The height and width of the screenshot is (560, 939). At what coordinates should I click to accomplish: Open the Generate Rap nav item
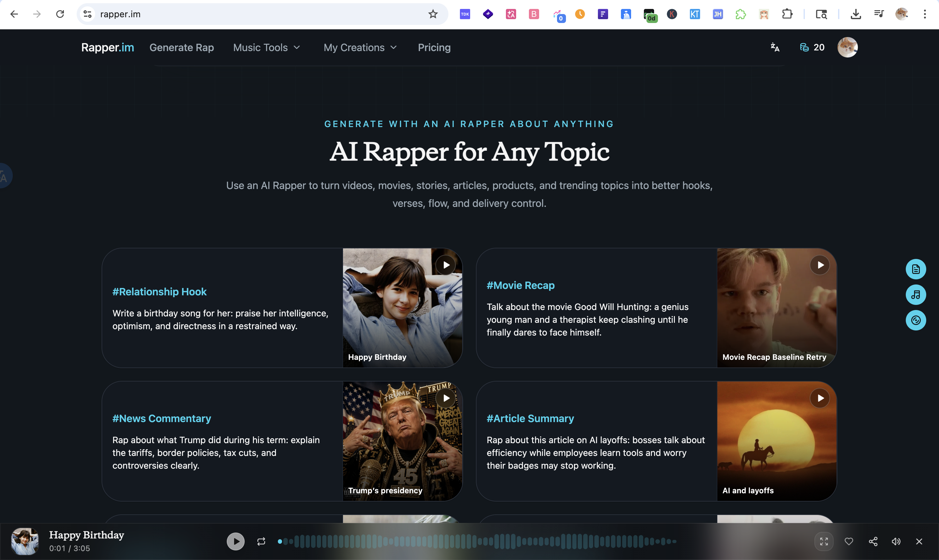point(181,48)
